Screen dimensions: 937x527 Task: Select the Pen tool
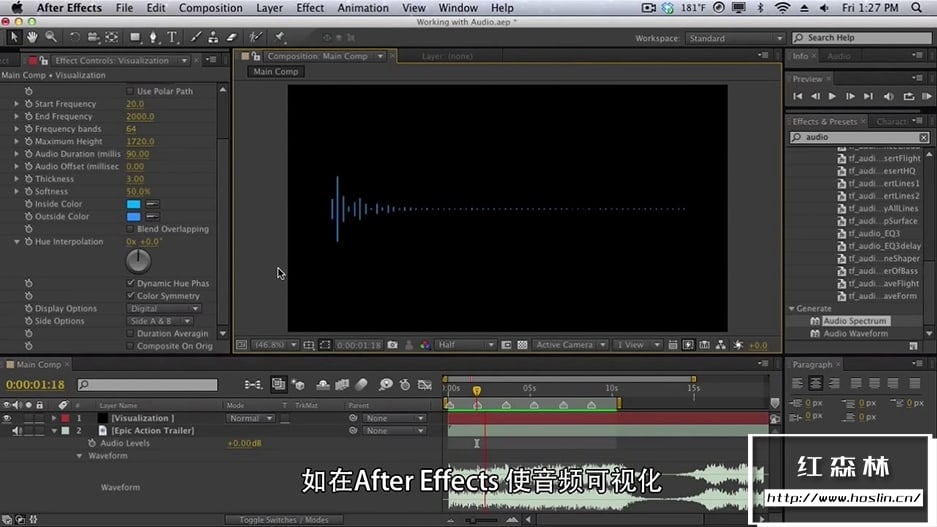154,38
